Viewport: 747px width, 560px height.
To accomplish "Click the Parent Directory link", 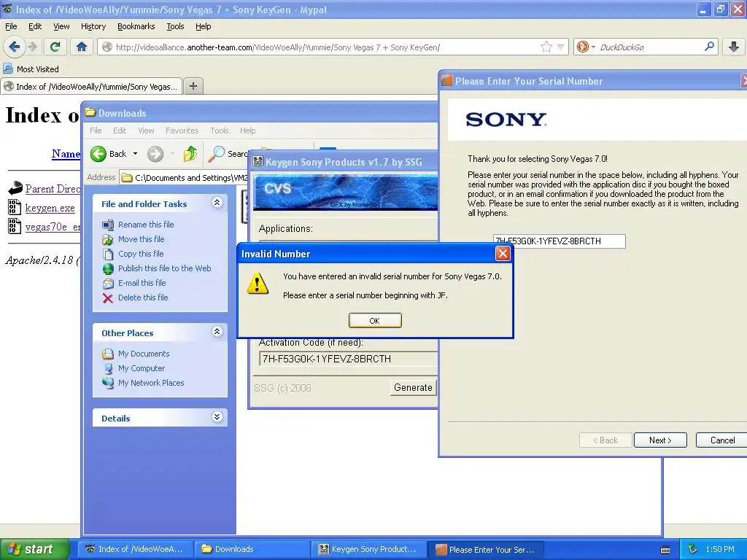I will tap(53, 189).
